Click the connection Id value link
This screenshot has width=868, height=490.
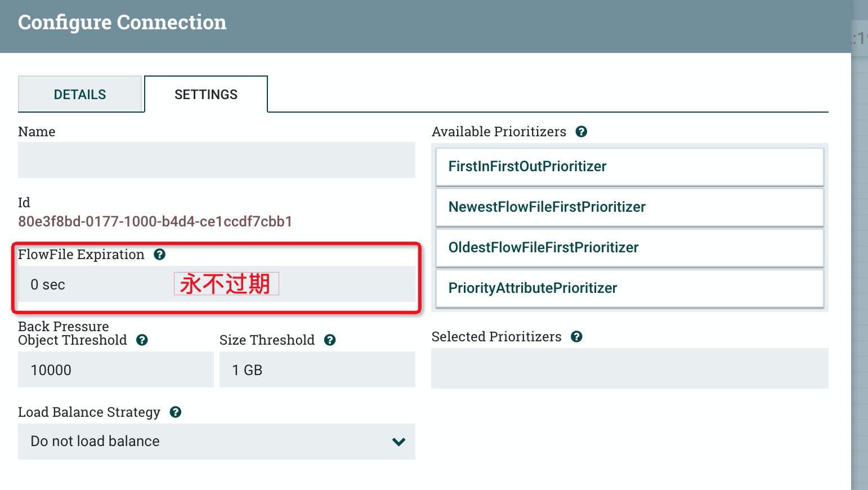(x=155, y=221)
